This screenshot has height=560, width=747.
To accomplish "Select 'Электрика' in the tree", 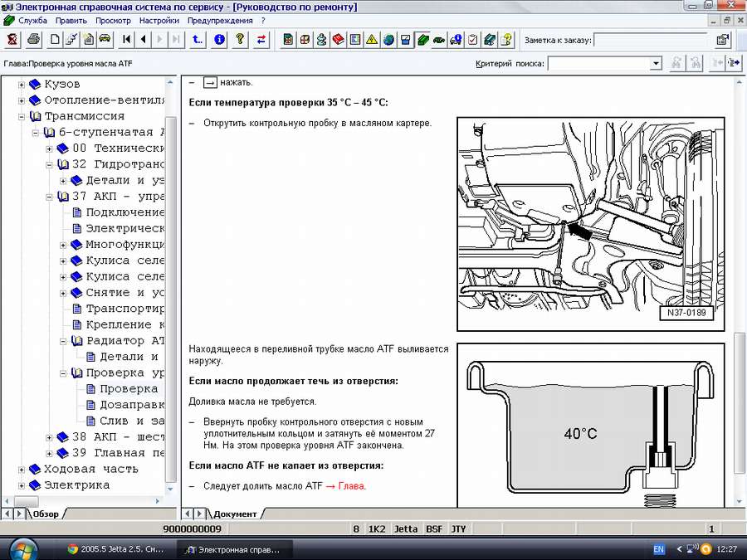I will pyautogui.click(x=76, y=485).
